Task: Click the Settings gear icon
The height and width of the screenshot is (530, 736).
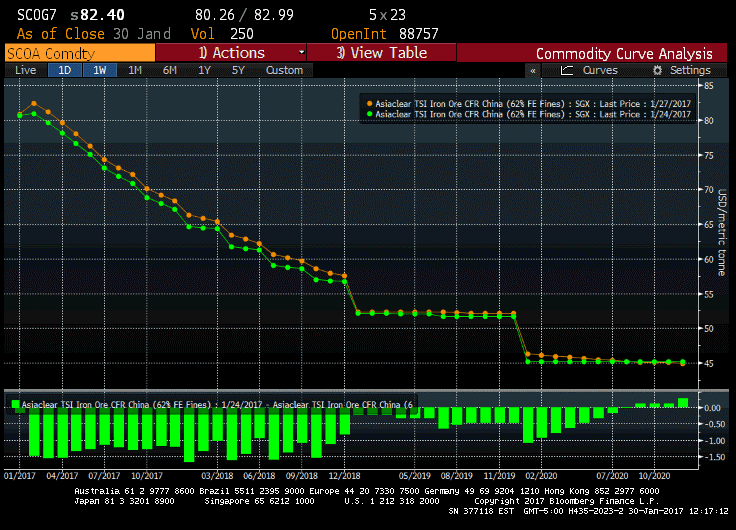Action: coord(658,70)
